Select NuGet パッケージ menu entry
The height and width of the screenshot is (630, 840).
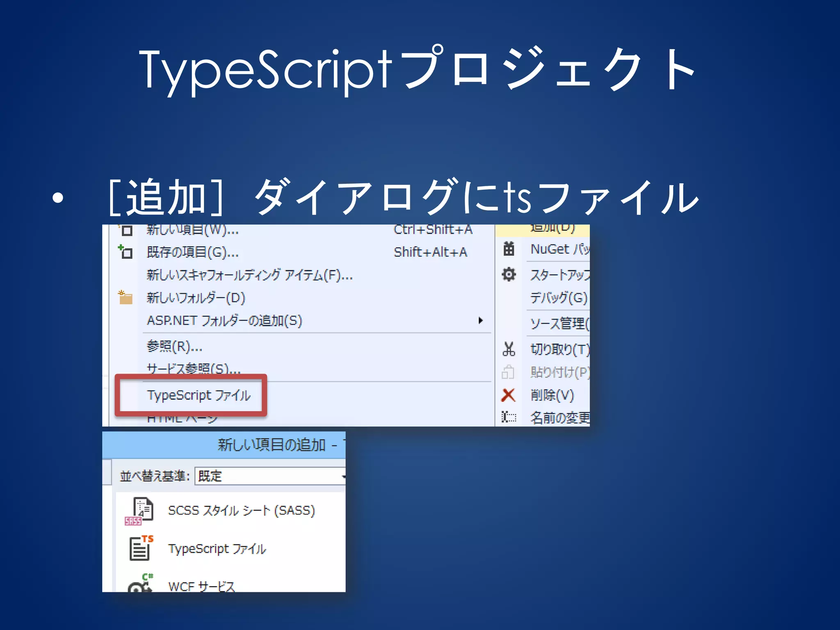(x=560, y=249)
